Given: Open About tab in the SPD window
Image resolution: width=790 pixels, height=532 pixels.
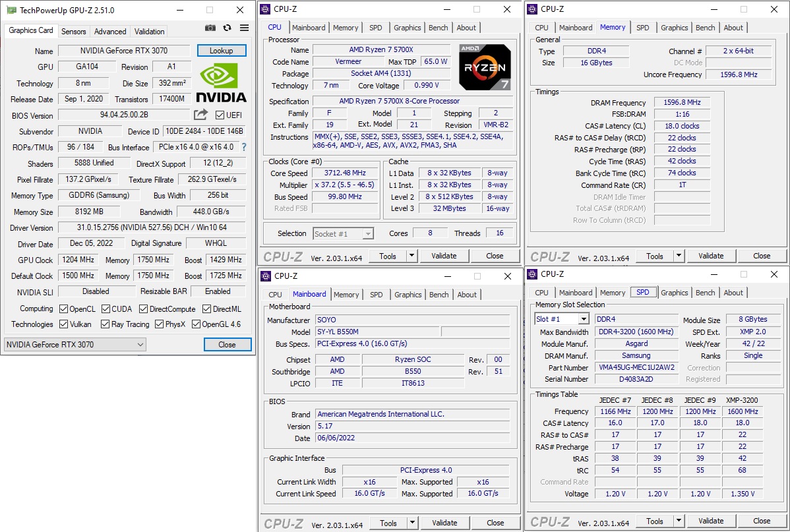Looking at the screenshot, I should (733, 293).
